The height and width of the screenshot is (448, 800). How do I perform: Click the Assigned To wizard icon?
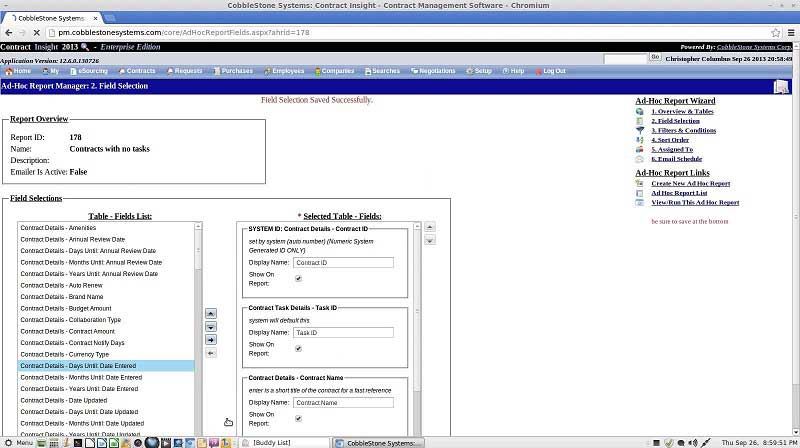click(x=639, y=150)
